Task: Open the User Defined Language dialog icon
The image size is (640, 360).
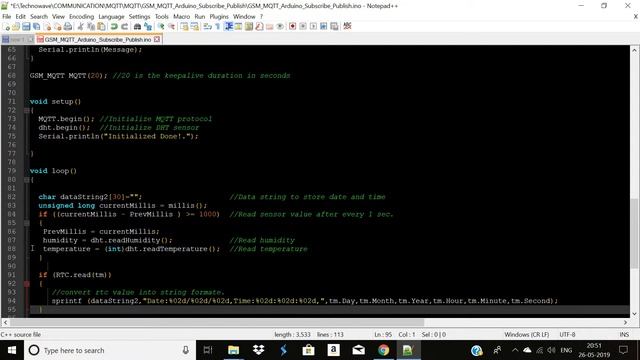Action: (x=238, y=27)
